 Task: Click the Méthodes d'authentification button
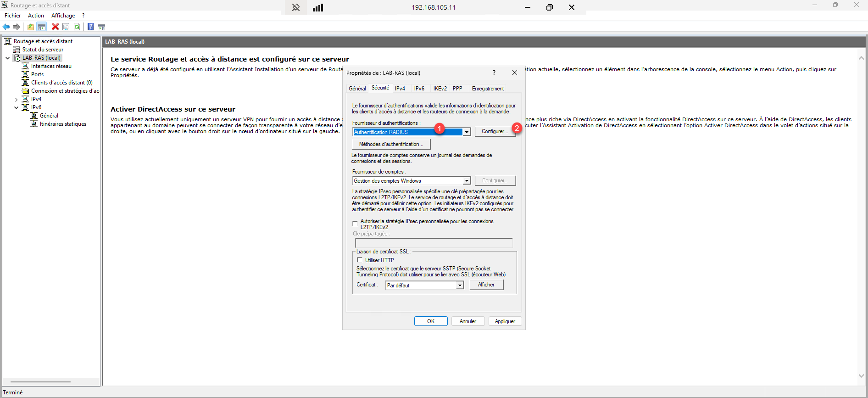391,144
